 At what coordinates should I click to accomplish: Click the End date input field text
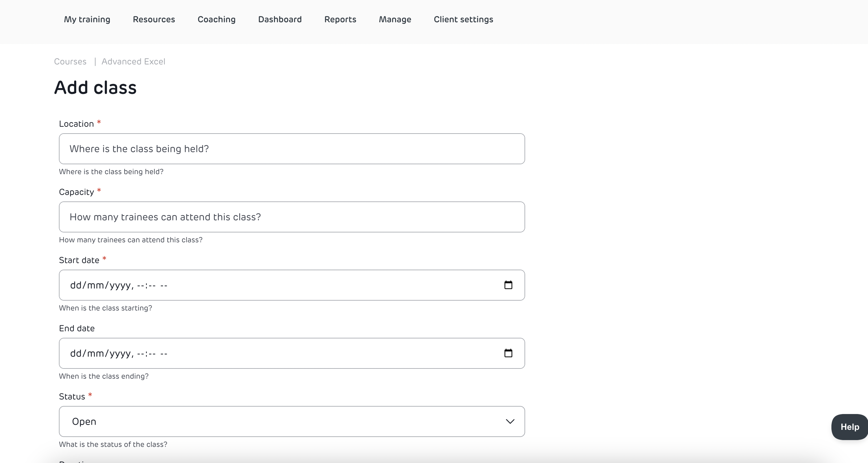pyautogui.click(x=119, y=354)
